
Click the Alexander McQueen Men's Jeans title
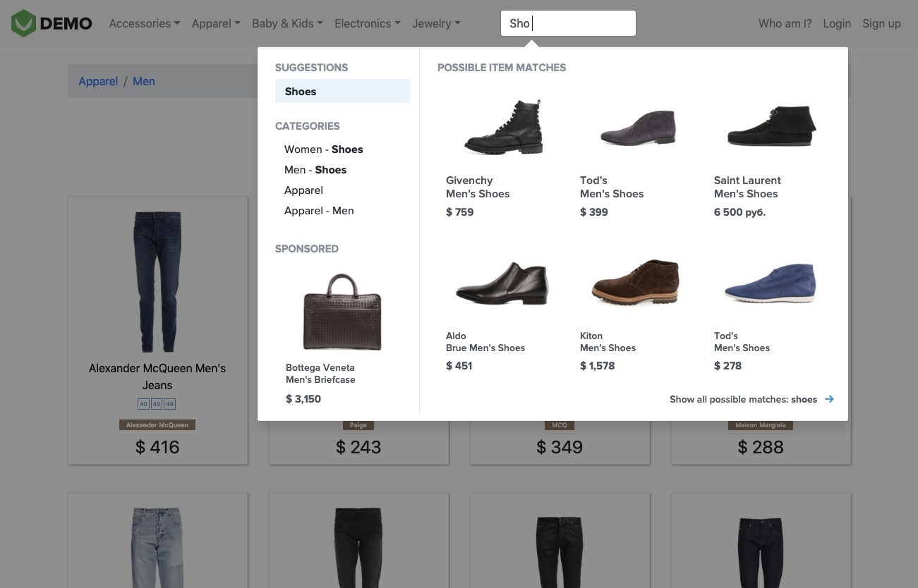pyautogui.click(x=157, y=376)
